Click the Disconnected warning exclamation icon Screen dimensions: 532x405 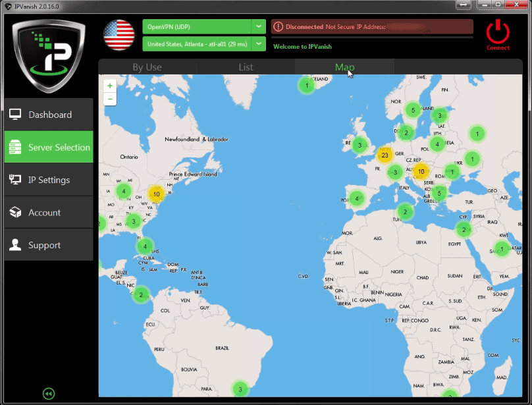pos(279,27)
